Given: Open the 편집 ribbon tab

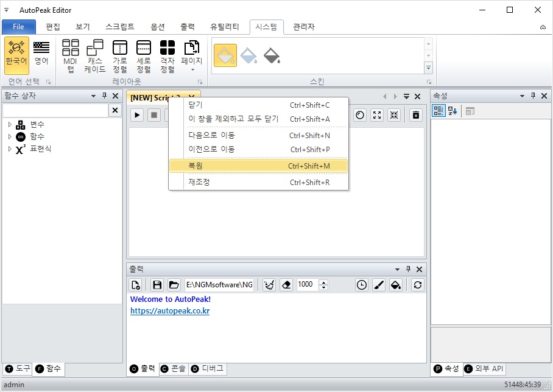Looking at the screenshot, I should (53, 27).
